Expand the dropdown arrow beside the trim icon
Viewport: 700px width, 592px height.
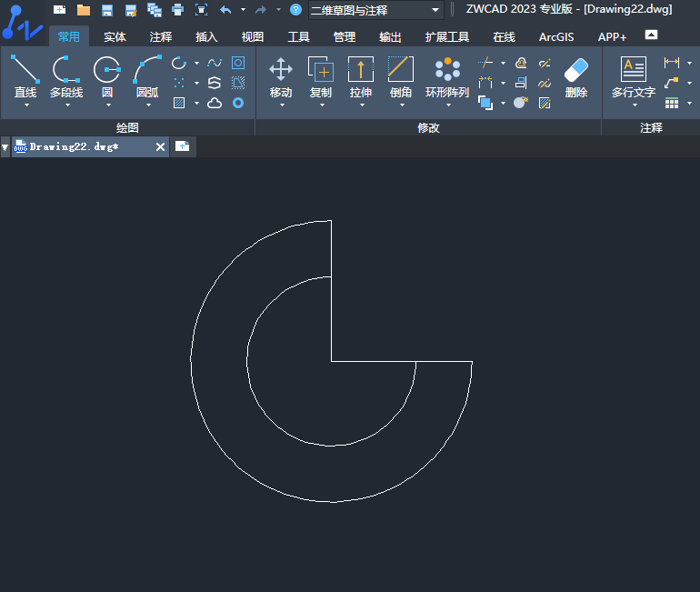click(x=503, y=63)
